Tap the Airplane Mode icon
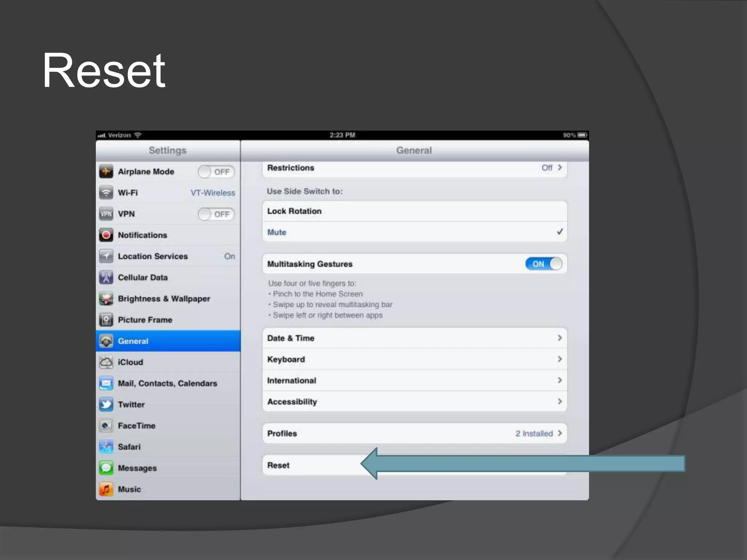Image resolution: width=747 pixels, height=560 pixels. click(106, 171)
